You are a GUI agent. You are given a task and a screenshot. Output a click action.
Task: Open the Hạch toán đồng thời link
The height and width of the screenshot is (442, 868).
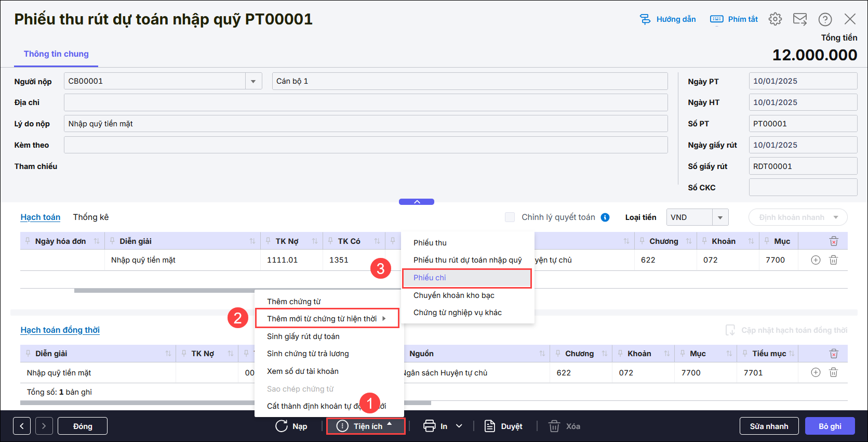tap(60, 330)
